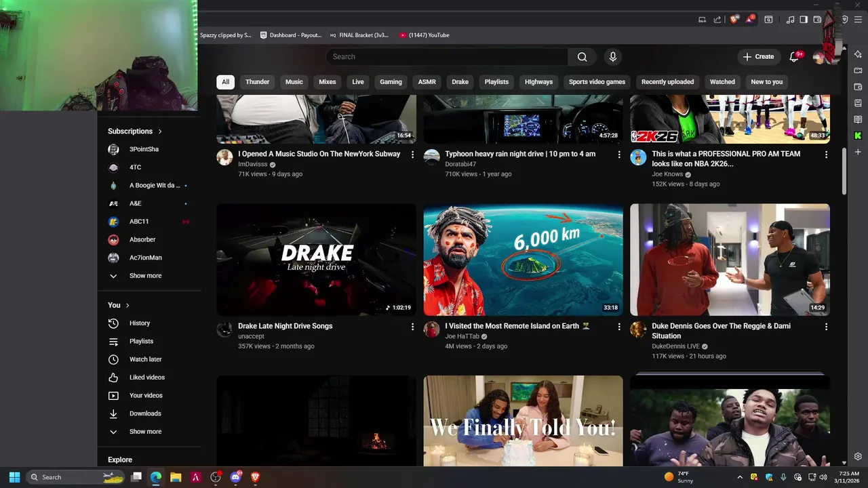The image size is (868, 488).
Task: Open the Brave Wallet icon
Action: point(817,20)
